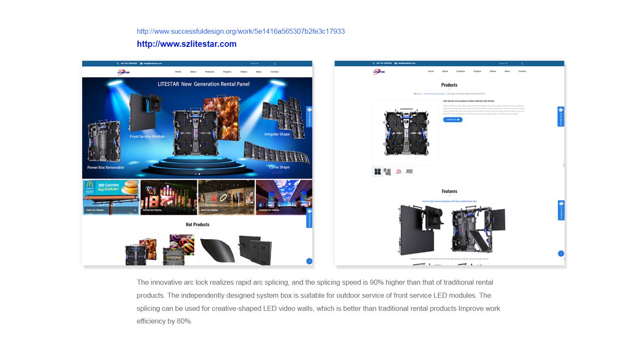The image size is (644, 337).
Task: Click Fixed LED Display arrow, left screenshot
Action: (x=135, y=210)
